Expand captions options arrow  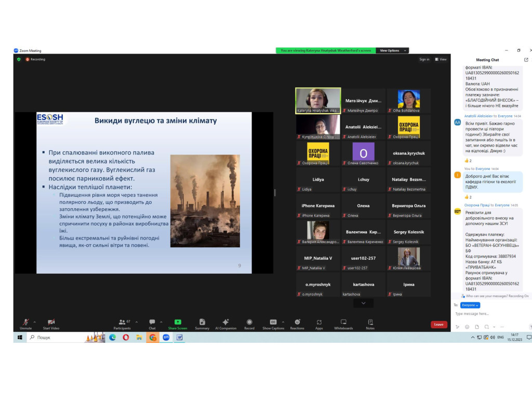coord(283,322)
